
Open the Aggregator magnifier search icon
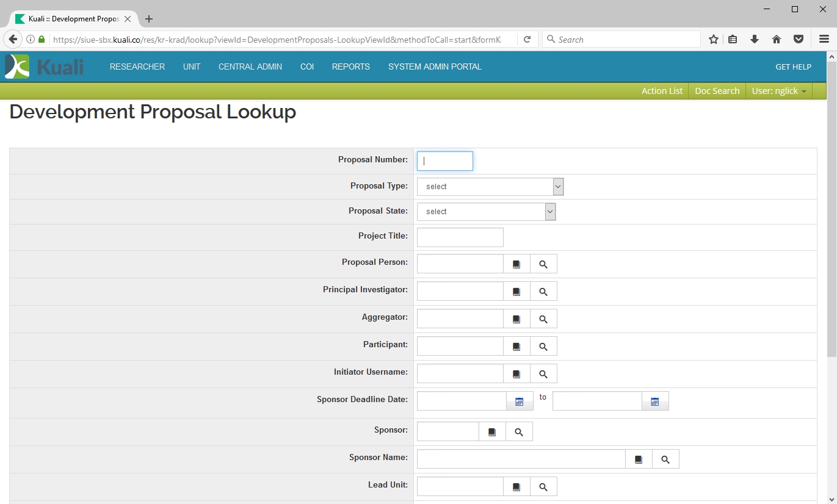click(543, 319)
